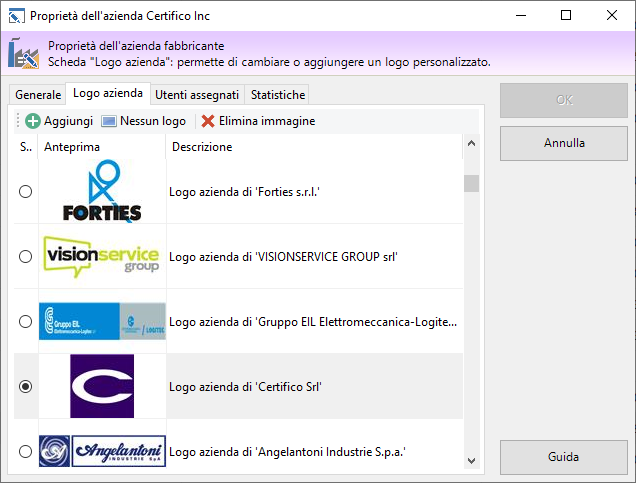Viewport: 636px width, 483px height.
Task: Click the Anteprima column header
Action: pos(102,147)
